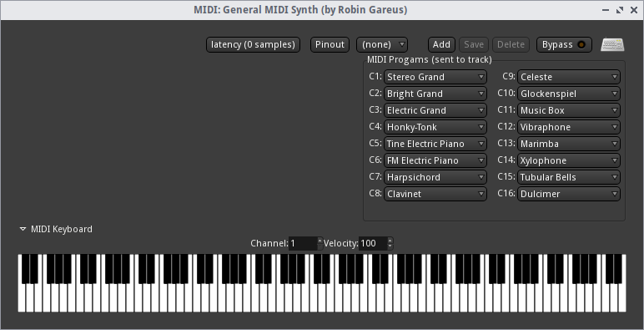The image size is (644, 330).
Task: Open the Pinout button
Action: pyautogui.click(x=330, y=44)
